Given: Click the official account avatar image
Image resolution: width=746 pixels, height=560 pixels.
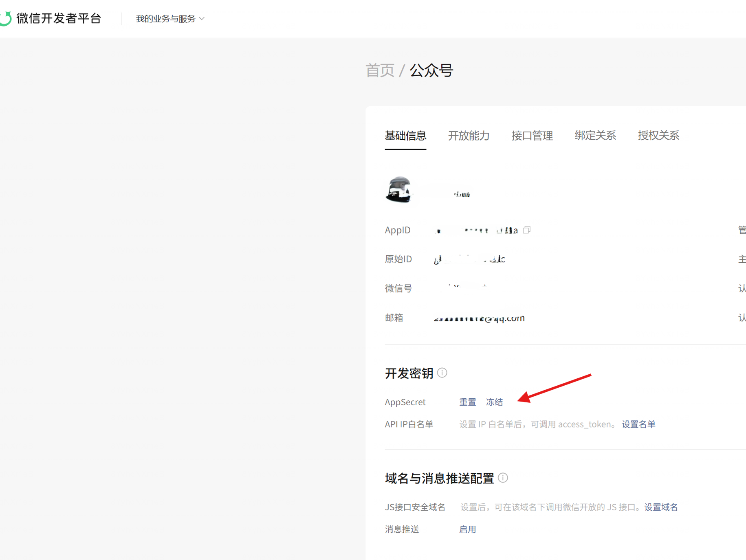Looking at the screenshot, I should (398, 190).
